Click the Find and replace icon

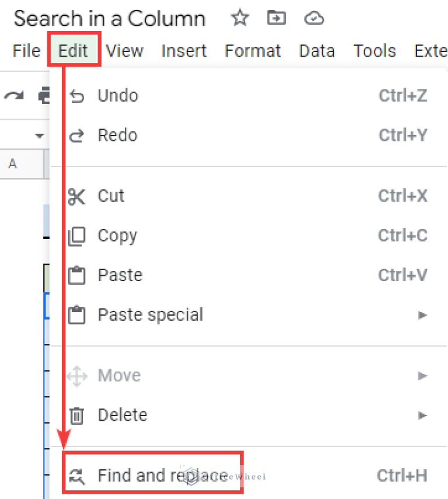tap(77, 476)
